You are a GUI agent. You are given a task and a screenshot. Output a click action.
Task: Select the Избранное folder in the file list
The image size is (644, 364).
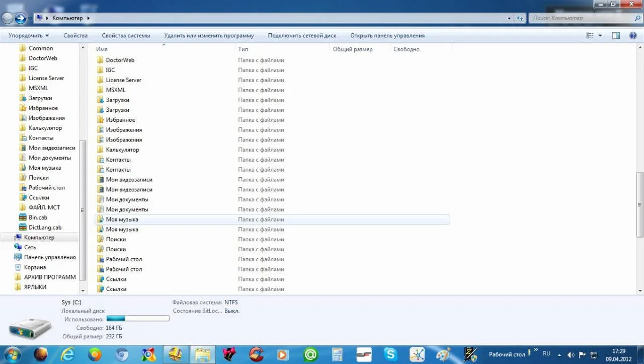pos(271,120)
